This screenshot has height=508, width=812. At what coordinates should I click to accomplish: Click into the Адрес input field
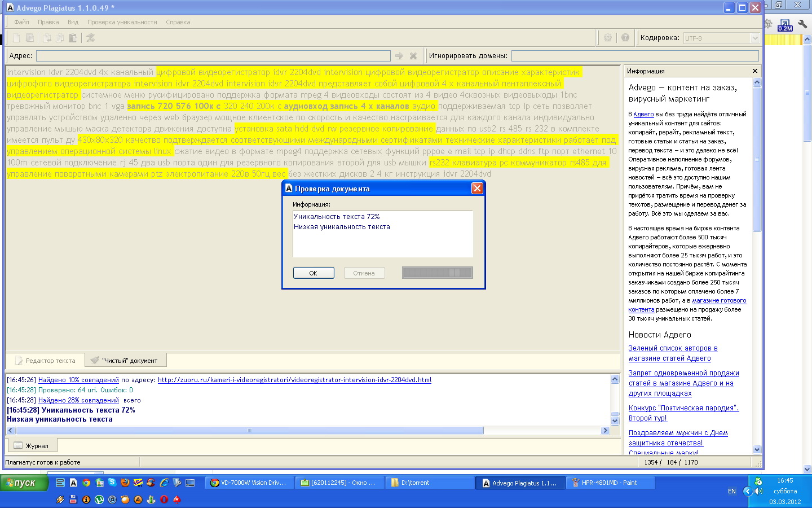(x=213, y=56)
